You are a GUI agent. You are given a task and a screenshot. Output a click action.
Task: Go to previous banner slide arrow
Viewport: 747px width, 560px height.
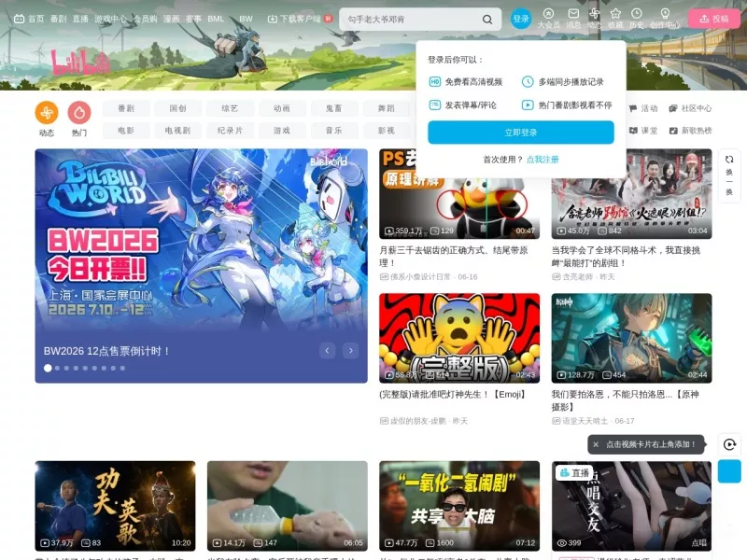point(328,351)
